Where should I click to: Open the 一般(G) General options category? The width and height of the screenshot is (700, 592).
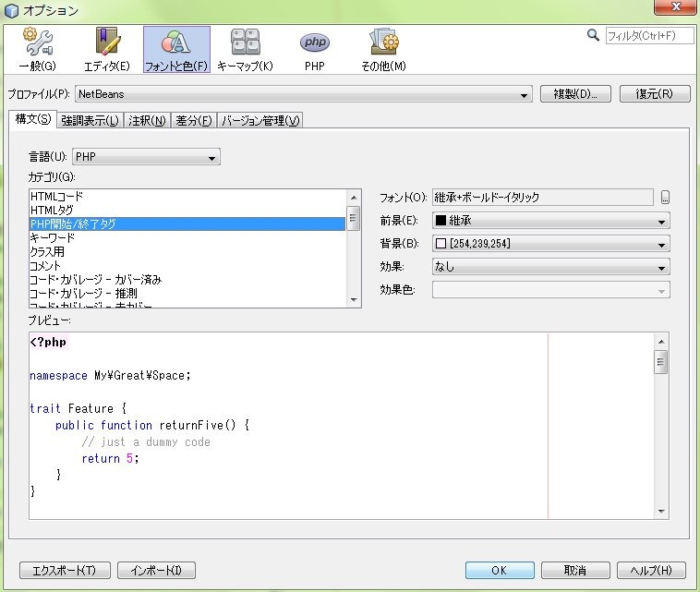click(38, 50)
